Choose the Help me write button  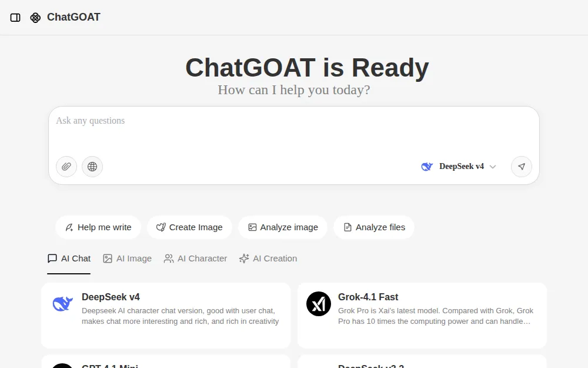(98, 227)
